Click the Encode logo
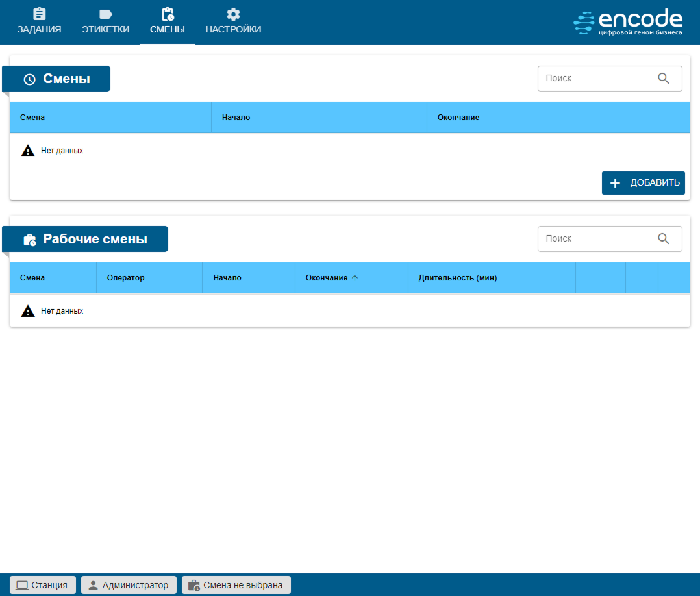This screenshot has width=700, height=596. pos(628,22)
